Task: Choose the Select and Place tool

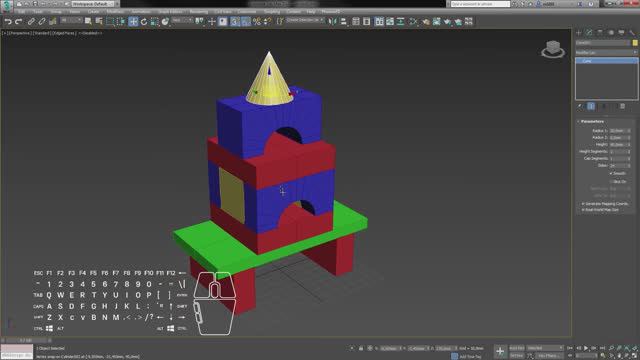Action: [x=165, y=22]
